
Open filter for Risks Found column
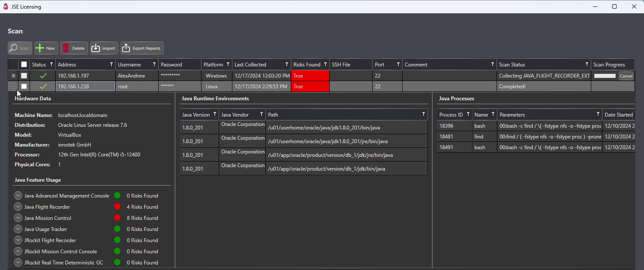pos(325,64)
